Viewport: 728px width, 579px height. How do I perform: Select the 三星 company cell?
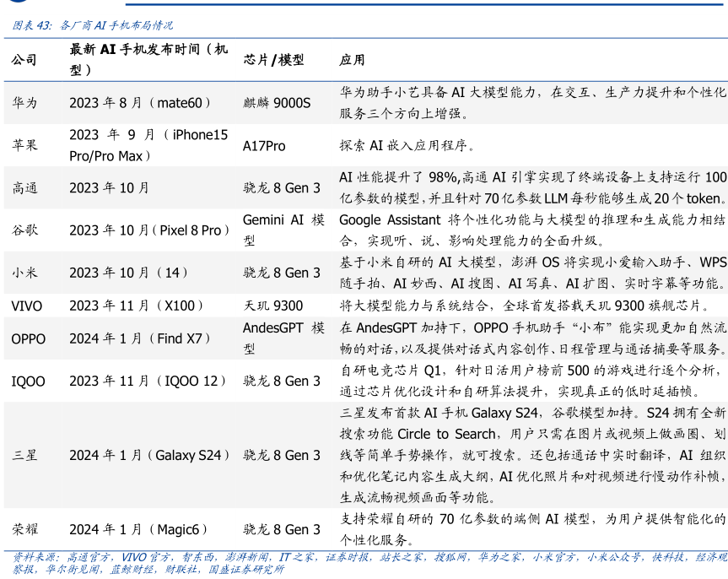pos(24,456)
